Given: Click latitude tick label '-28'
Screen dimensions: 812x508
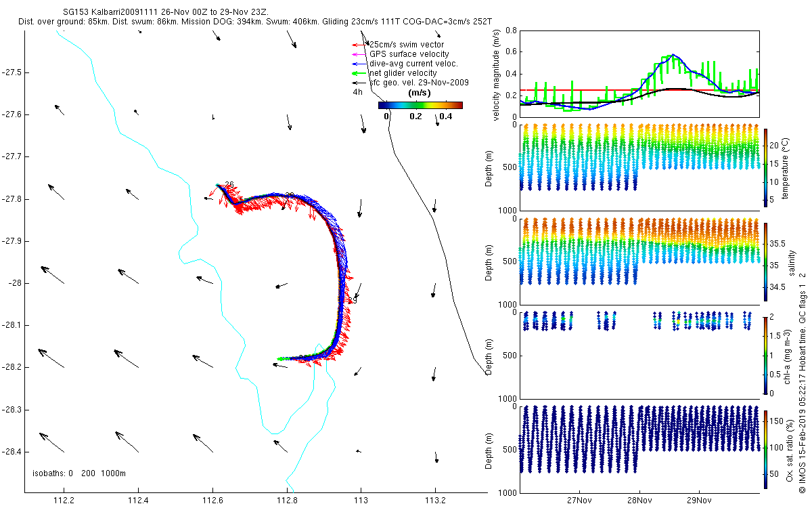Looking at the screenshot, I should tap(15, 283).
